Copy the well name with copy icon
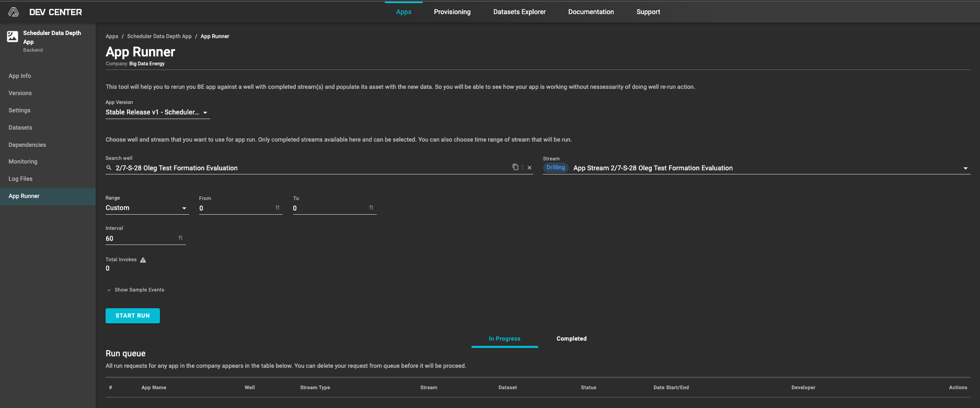The width and height of the screenshot is (980, 408). 515,167
